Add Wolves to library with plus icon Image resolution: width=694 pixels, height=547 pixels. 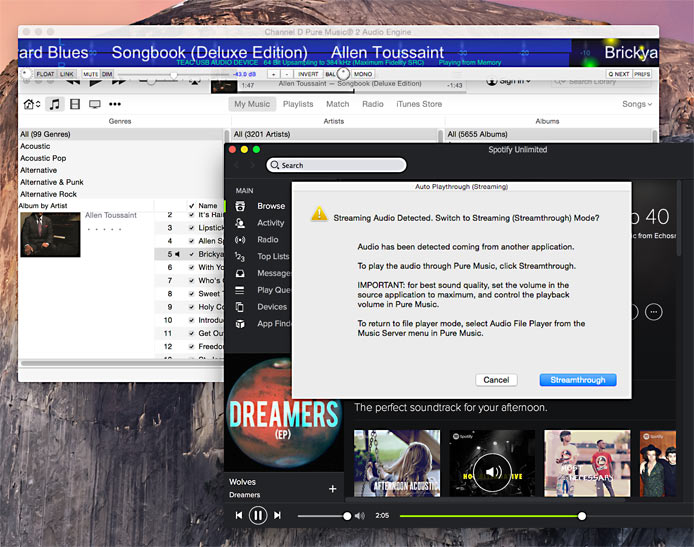click(x=332, y=489)
